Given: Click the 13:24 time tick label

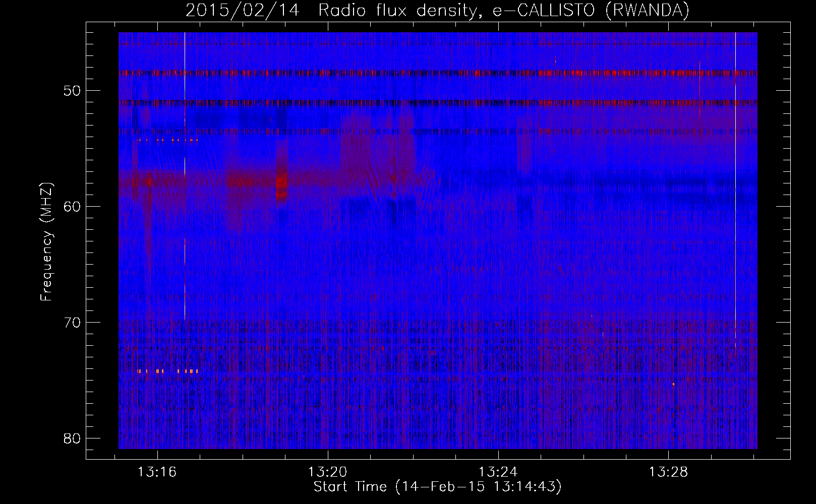Looking at the screenshot, I should (x=498, y=472).
